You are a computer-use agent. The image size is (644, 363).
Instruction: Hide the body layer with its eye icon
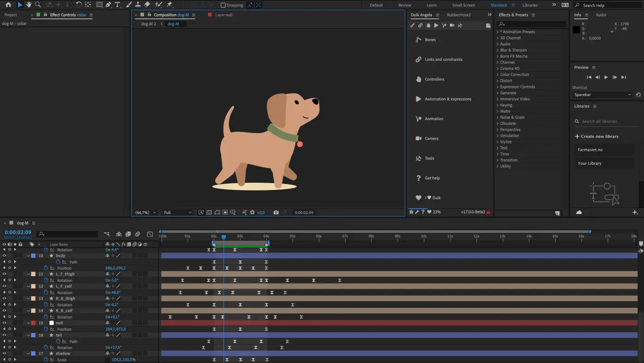point(5,256)
